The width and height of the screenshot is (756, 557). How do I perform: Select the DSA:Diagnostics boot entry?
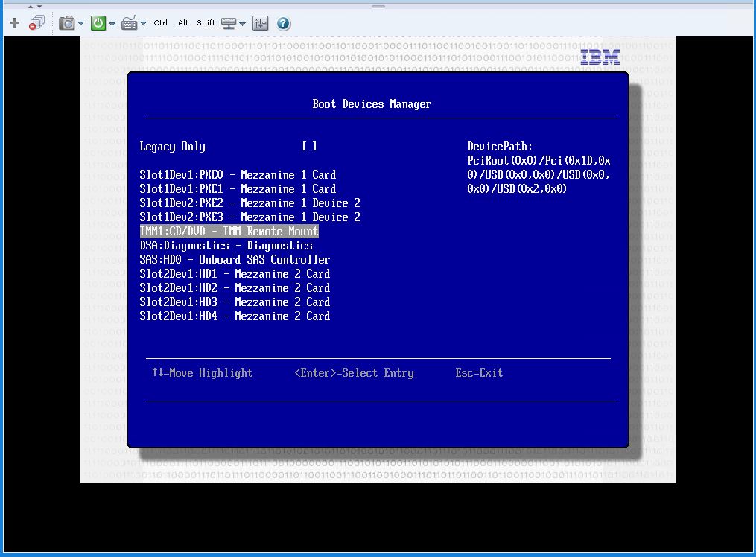pyautogui.click(x=225, y=245)
